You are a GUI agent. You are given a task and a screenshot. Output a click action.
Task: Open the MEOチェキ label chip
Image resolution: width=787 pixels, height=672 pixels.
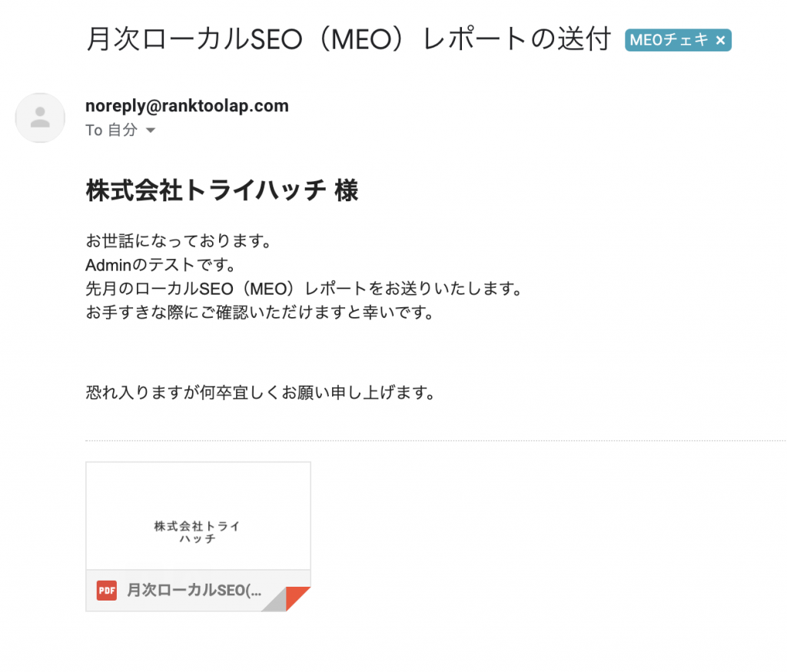coord(669,40)
